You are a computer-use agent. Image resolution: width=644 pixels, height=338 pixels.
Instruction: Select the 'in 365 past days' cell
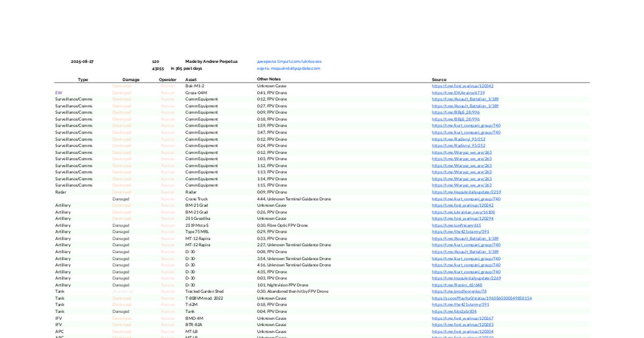(186, 68)
